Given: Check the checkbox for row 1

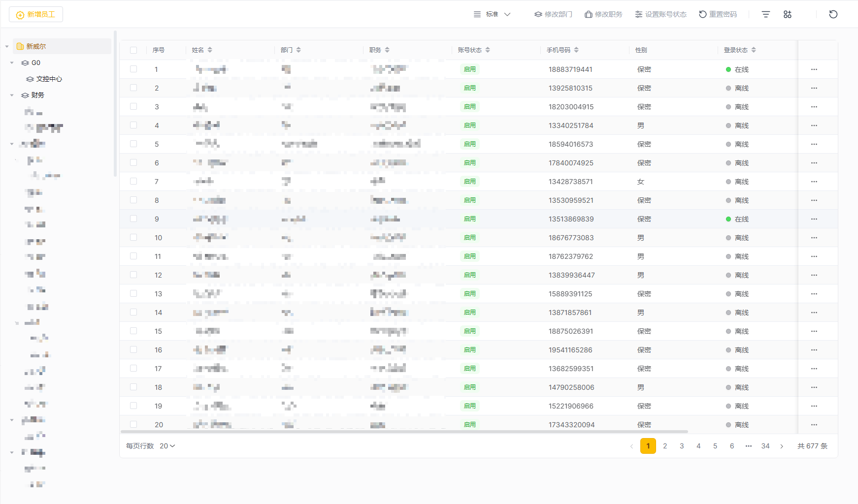Looking at the screenshot, I should [x=133, y=69].
